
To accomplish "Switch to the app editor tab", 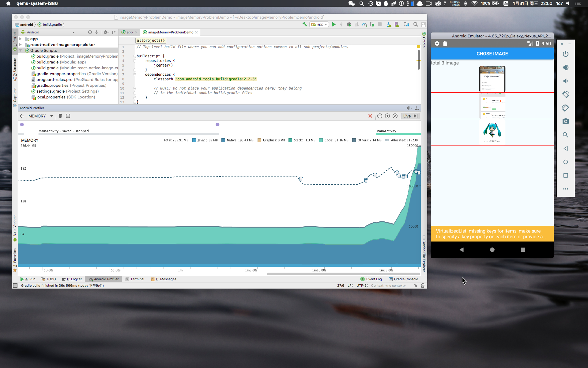I will pos(129,32).
